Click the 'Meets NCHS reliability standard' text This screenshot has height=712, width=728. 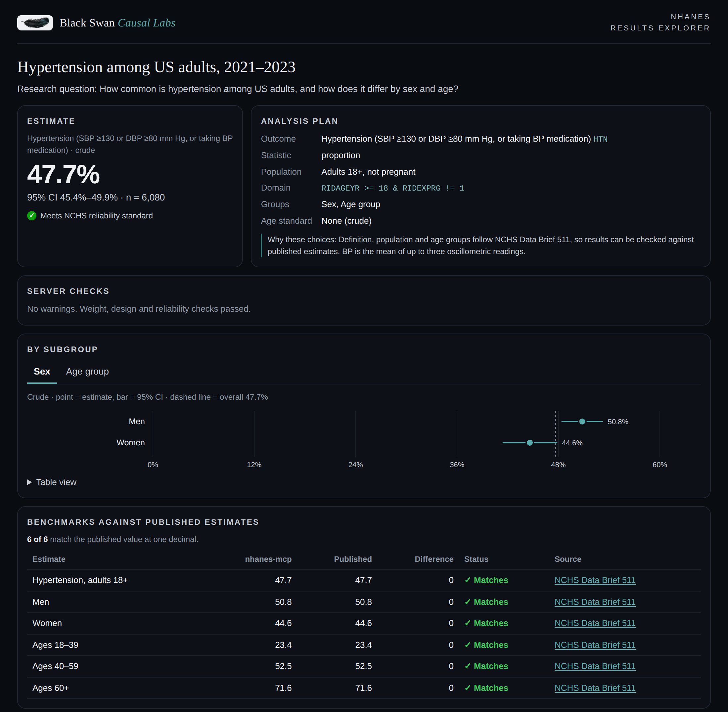(97, 216)
